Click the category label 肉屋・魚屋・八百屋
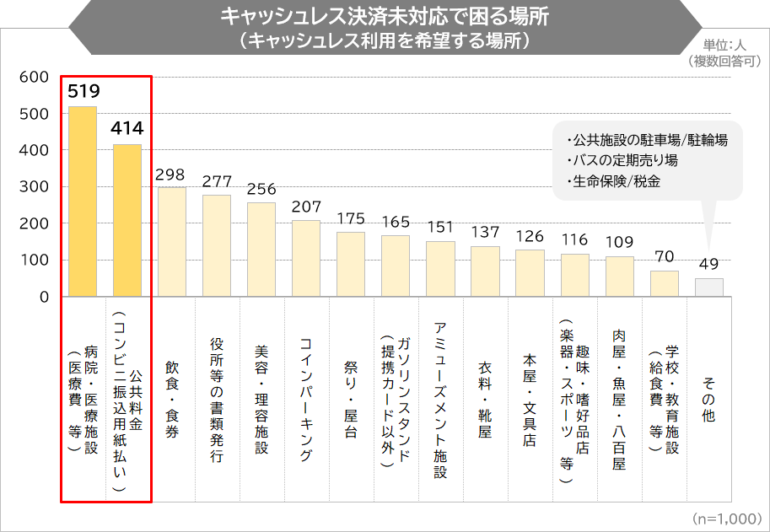 click(x=620, y=399)
